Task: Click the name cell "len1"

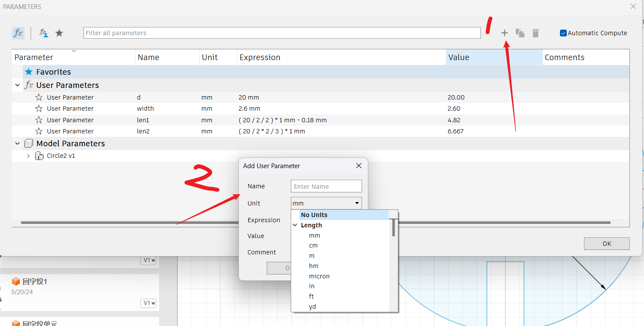Action: pos(143,120)
